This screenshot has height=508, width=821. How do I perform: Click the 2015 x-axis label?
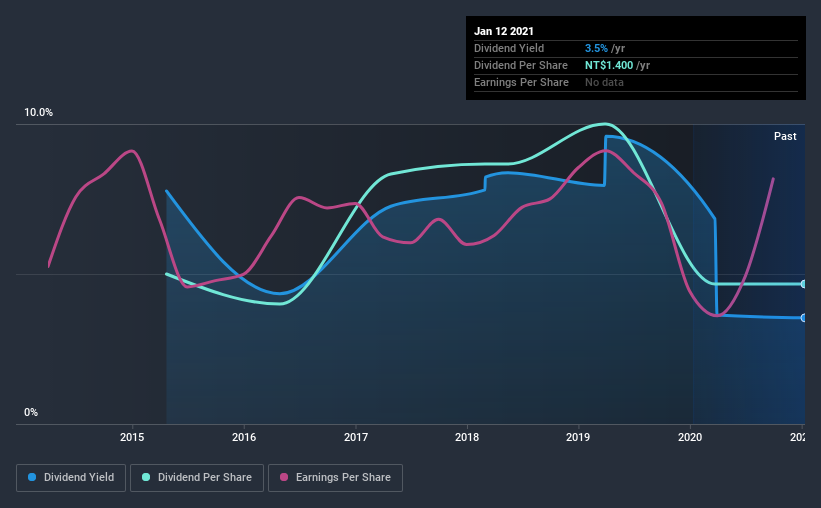tap(132, 437)
